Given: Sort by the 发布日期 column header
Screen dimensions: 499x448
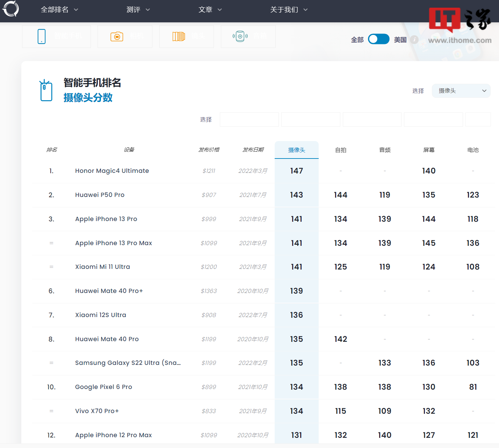Looking at the screenshot, I should [253, 149].
